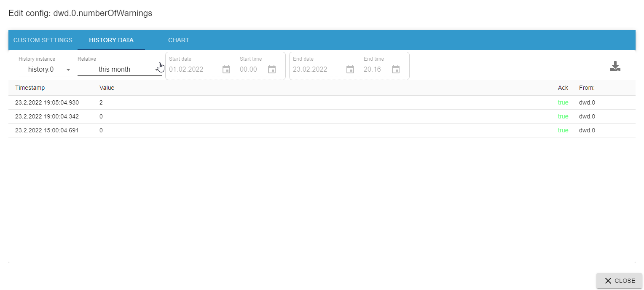The height and width of the screenshot is (290, 644).
Task: Expand the History instance dropdown arrow
Action: (68, 70)
